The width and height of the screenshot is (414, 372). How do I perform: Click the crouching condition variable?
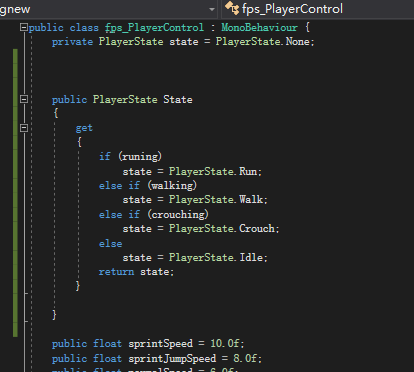(178, 214)
